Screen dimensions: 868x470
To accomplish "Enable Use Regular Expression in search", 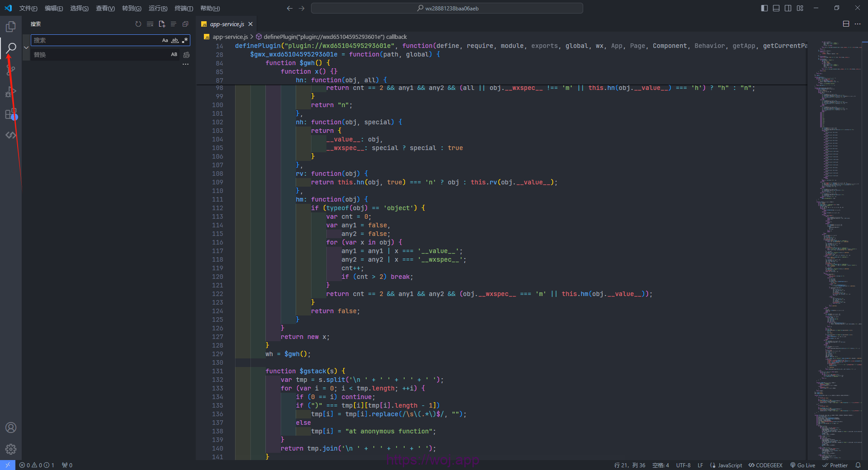I will pyautogui.click(x=185, y=41).
